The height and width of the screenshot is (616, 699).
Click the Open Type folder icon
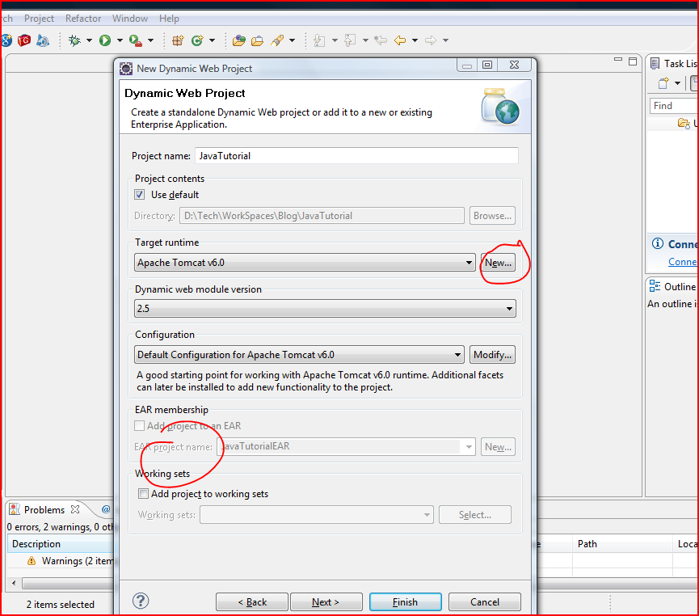pos(239,40)
